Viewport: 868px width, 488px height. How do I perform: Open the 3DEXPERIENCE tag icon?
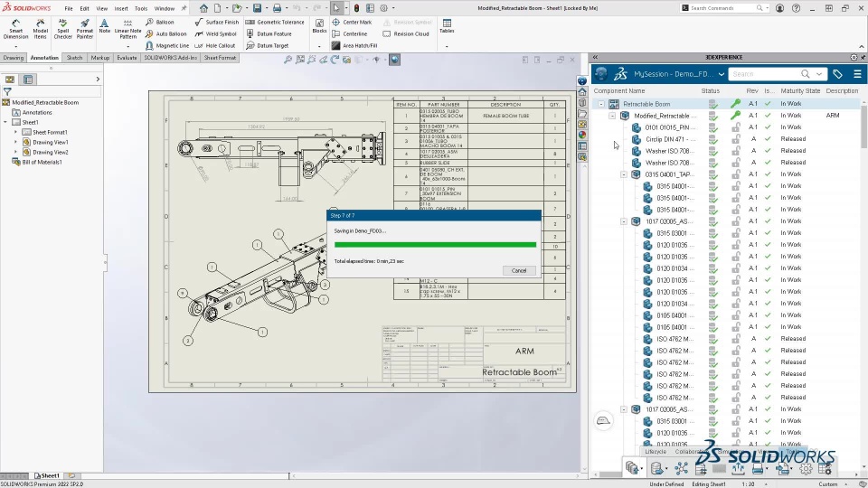click(837, 73)
